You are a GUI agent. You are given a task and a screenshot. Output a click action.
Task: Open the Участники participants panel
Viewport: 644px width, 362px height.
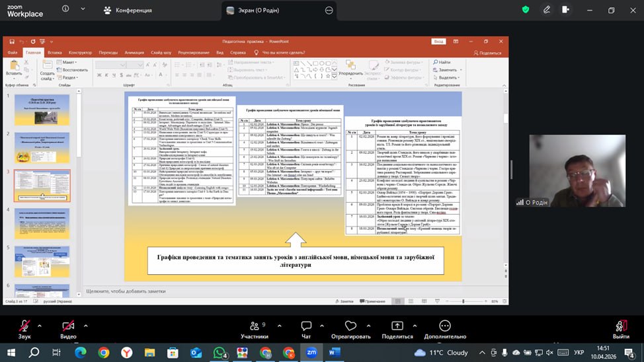pyautogui.click(x=254, y=326)
